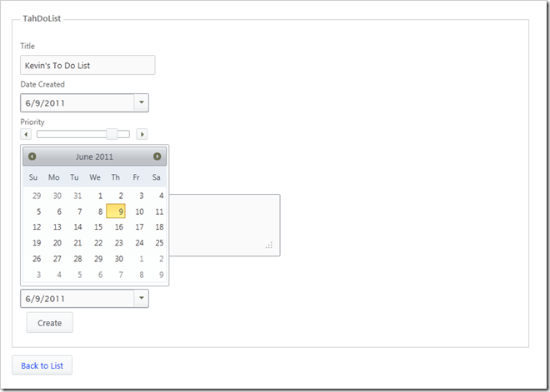Decrease priority with left arrow button

pyautogui.click(x=26, y=134)
